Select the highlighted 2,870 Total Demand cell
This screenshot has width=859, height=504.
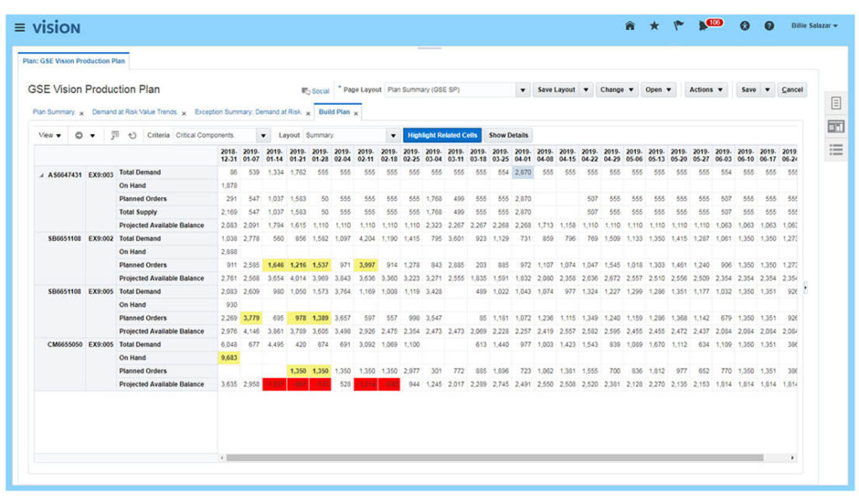point(522,173)
